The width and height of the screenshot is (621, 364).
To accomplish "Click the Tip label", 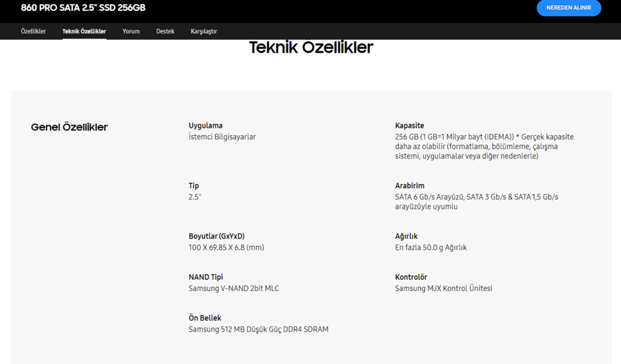I will click(194, 186).
